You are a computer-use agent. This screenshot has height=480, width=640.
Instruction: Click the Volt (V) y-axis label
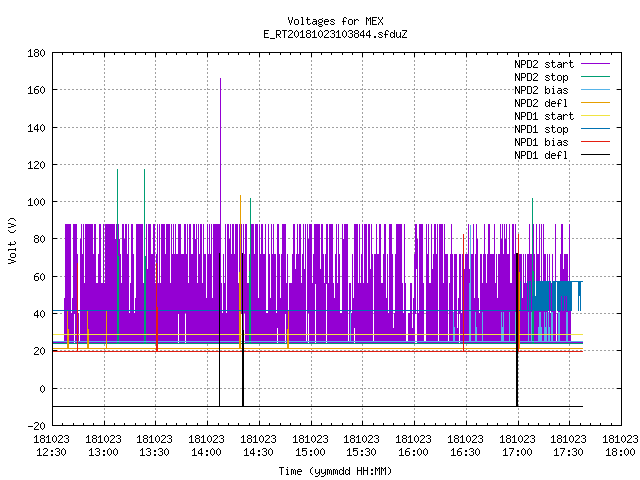[x=13, y=240]
